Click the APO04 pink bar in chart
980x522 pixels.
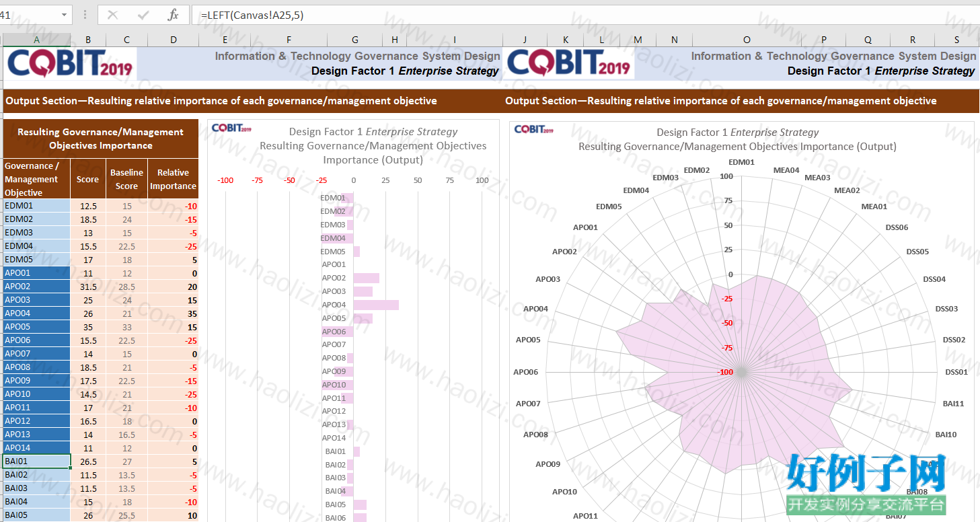tap(376, 305)
